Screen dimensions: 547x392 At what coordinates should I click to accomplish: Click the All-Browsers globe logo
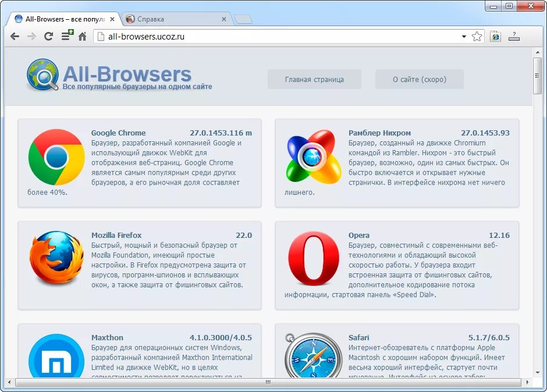pyautogui.click(x=42, y=74)
